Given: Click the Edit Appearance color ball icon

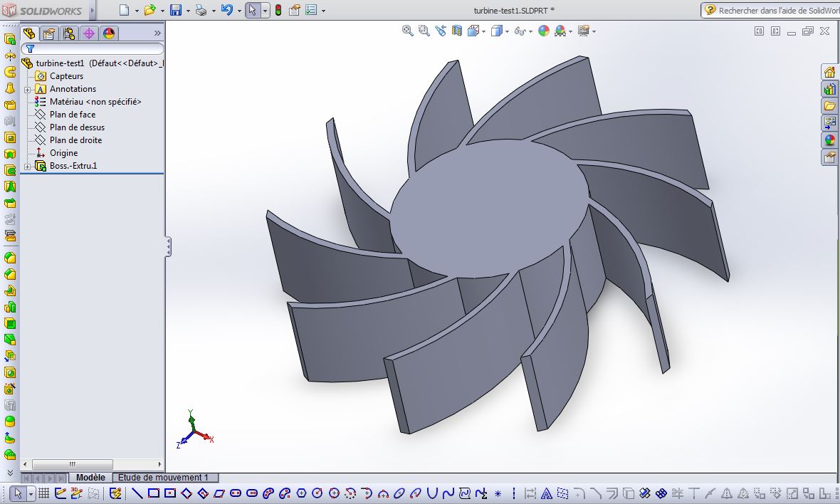Looking at the screenshot, I should click(544, 31).
